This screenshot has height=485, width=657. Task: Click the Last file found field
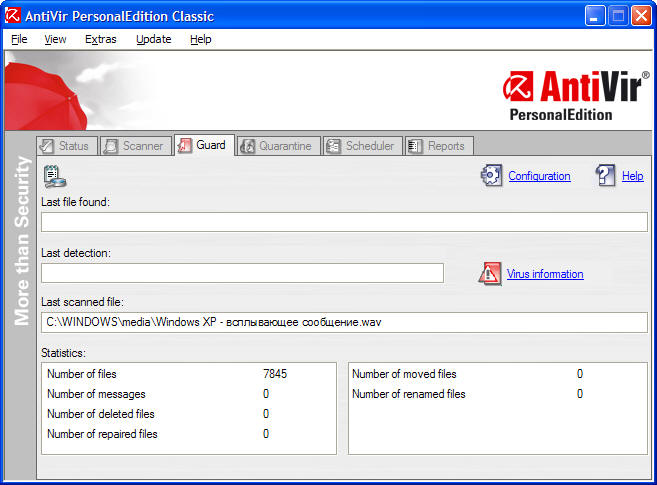click(344, 222)
